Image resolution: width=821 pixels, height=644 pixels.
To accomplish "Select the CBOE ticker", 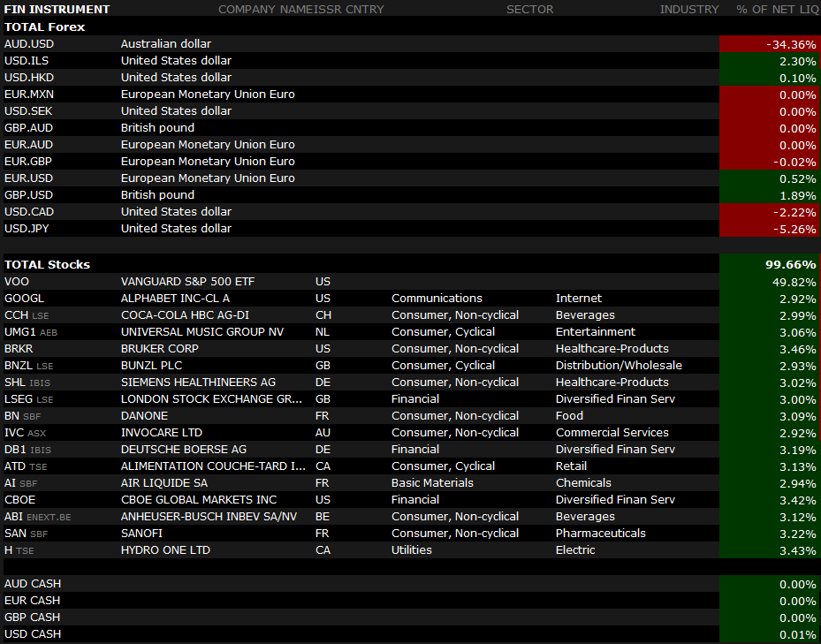I will click(x=20, y=499).
